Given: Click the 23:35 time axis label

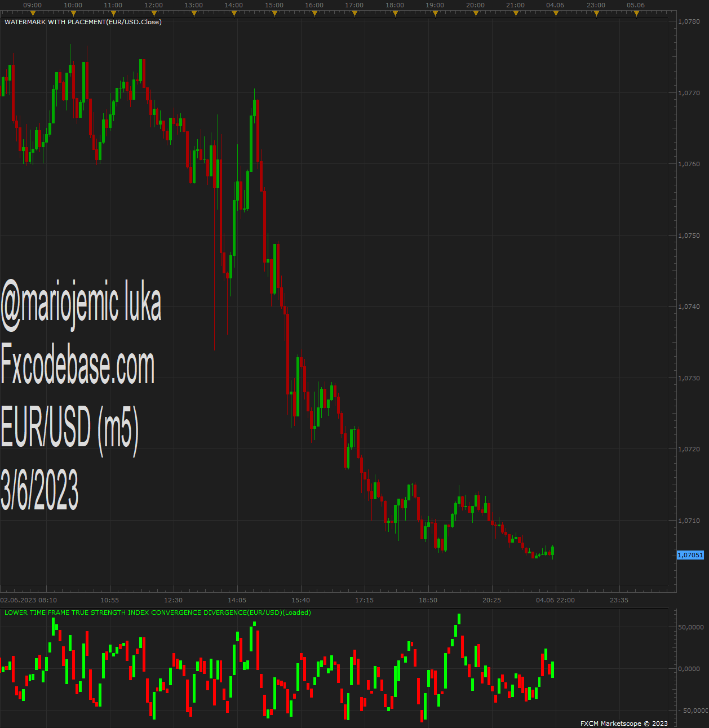Looking at the screenshot, I should [x=619, y=600].
